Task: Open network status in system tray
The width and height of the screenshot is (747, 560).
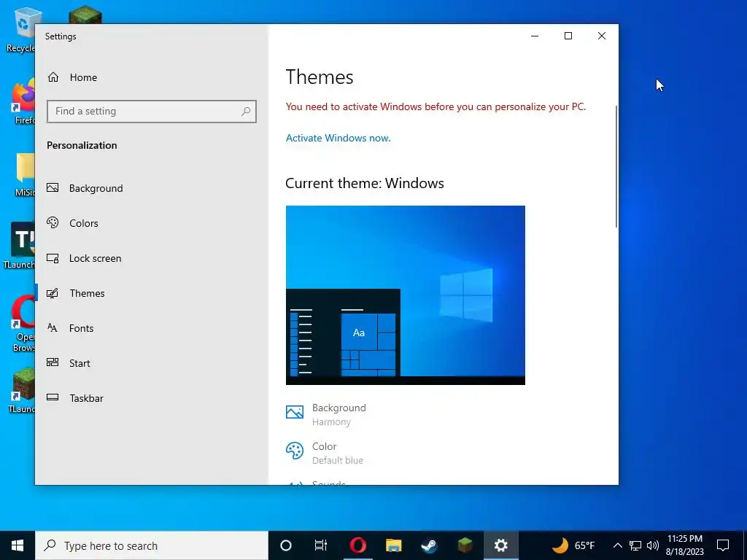Action: [635, 545]
